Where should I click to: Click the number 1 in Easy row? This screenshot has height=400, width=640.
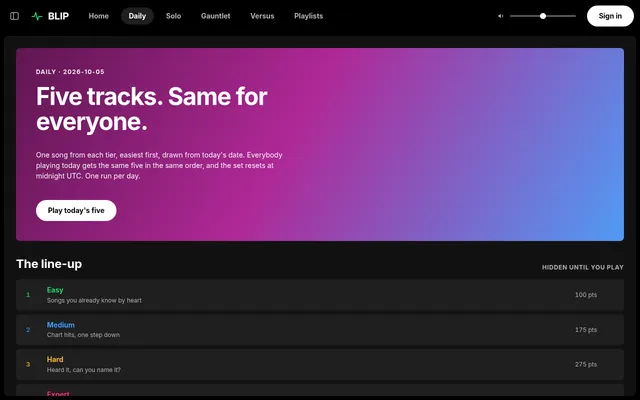[x=28, y=295]
